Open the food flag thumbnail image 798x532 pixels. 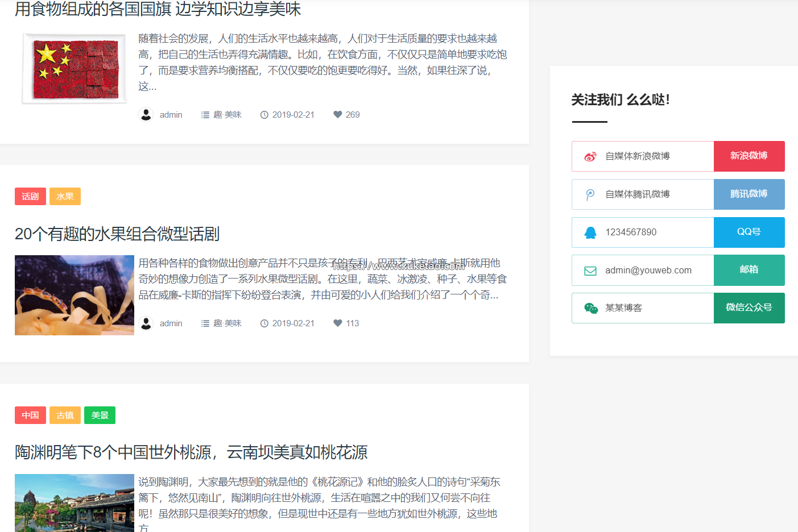[x=75, y=69]
